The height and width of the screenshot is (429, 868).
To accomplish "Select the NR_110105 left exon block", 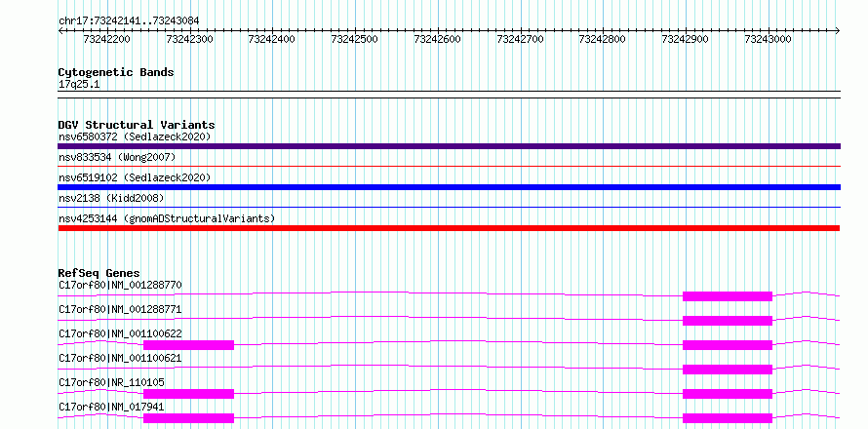I will point(189,394).
